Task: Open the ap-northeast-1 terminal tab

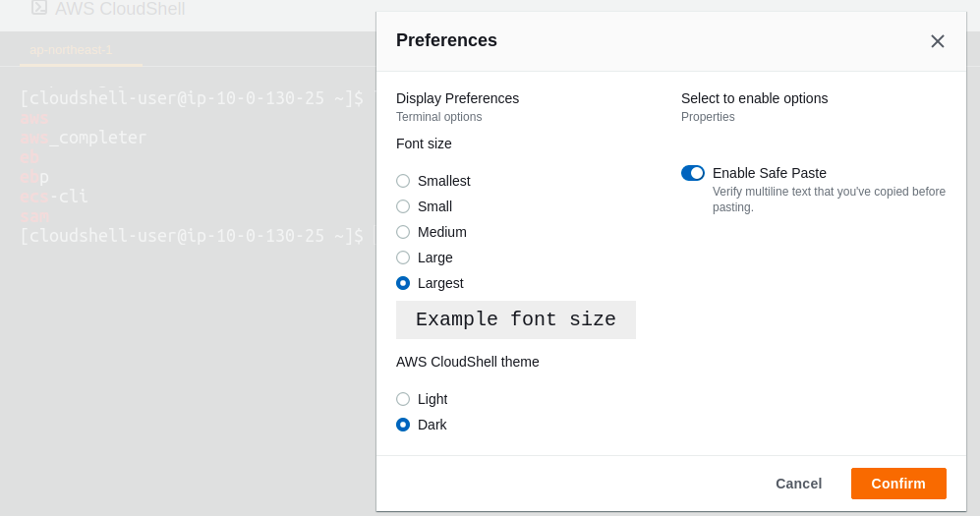Action: tap(71, 50)
